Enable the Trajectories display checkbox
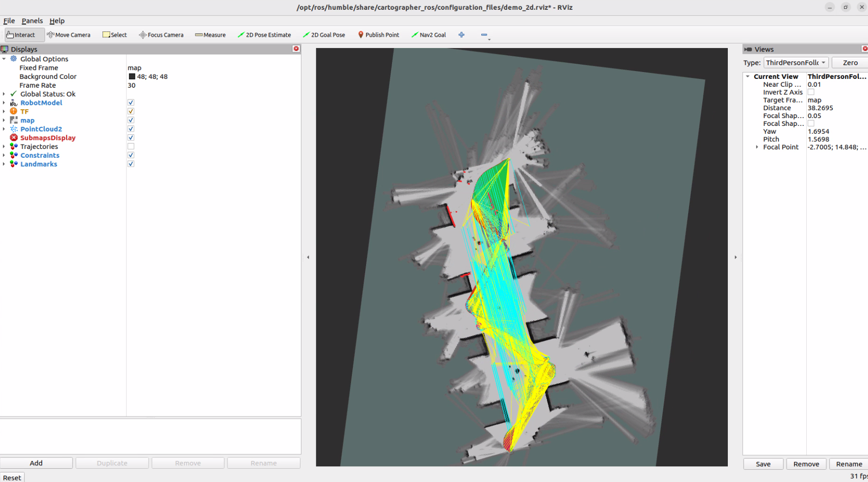The image size is (868, 482). [x=131, y=146]
